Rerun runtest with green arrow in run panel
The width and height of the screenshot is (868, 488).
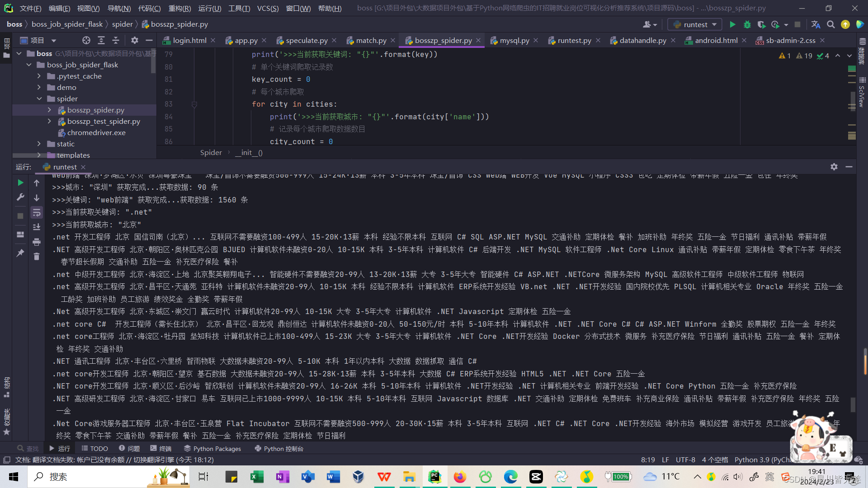[20, 183]
